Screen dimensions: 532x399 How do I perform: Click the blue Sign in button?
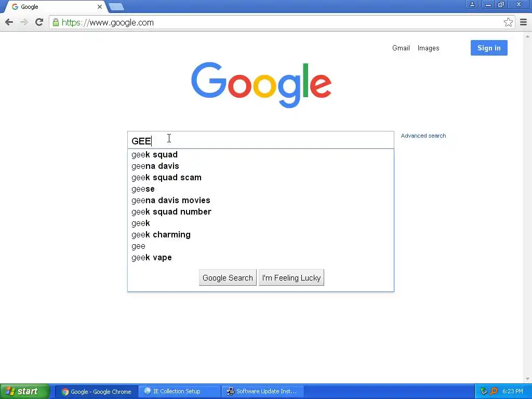[x=489, y=48]
